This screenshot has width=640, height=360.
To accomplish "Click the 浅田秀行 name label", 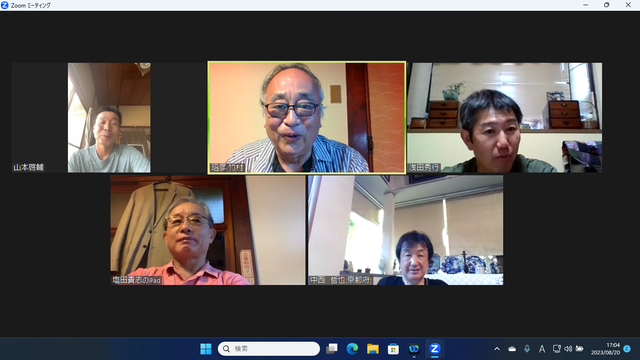I will tap(424, 167).
